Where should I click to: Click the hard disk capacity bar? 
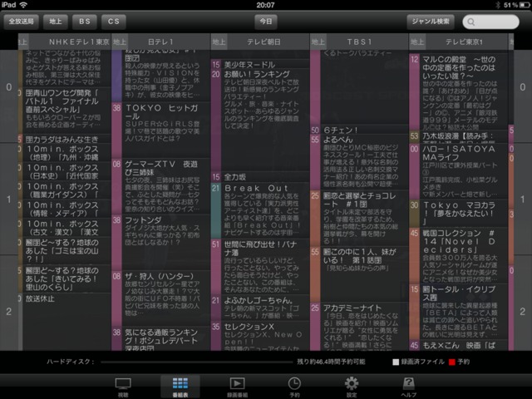point(197,362)
